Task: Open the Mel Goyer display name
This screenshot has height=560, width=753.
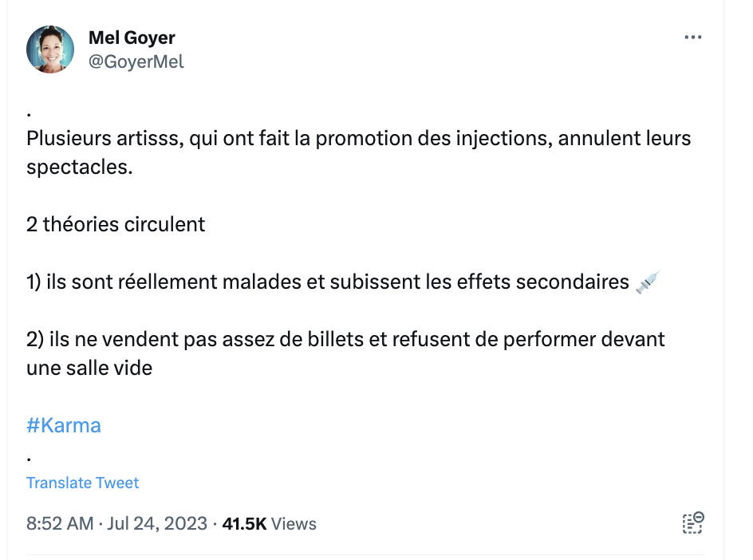Action: (132, 37)
